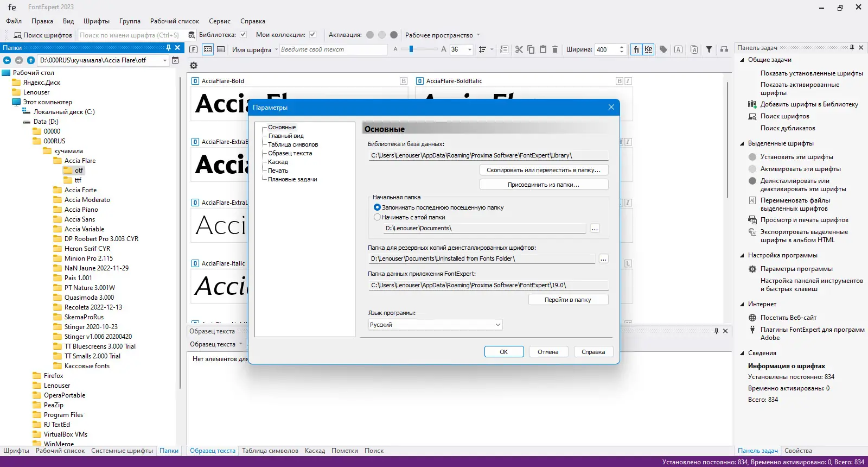The height and width of the screenshot is (467, 868).
Task: Click the funnel filter icon
Action: pos(709,49)
